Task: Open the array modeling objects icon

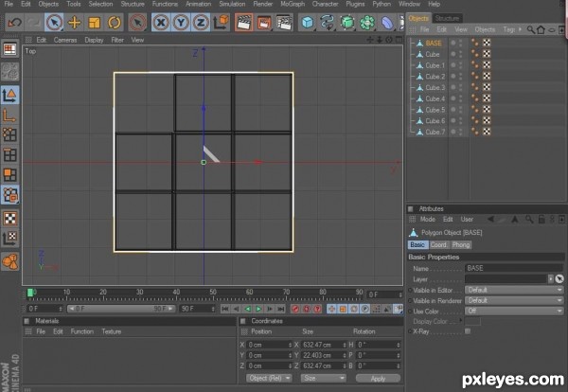Action: [x=367, y=23]
